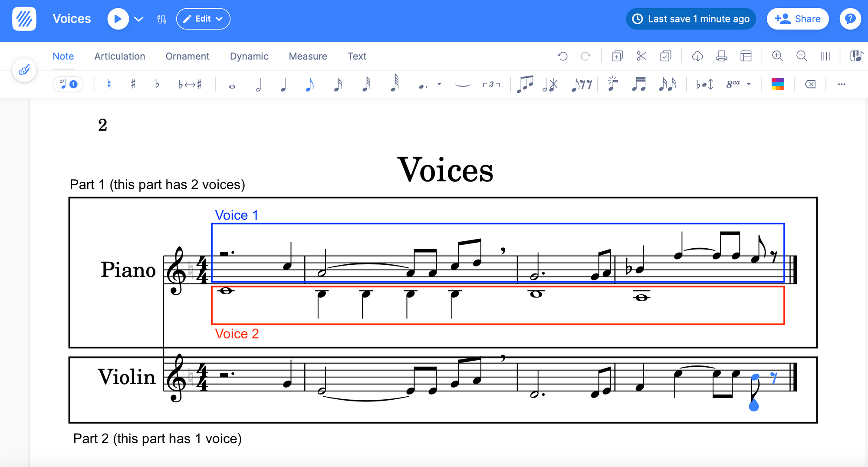Open the help question mark
The image size is (868, 467).
pos(850,19)
